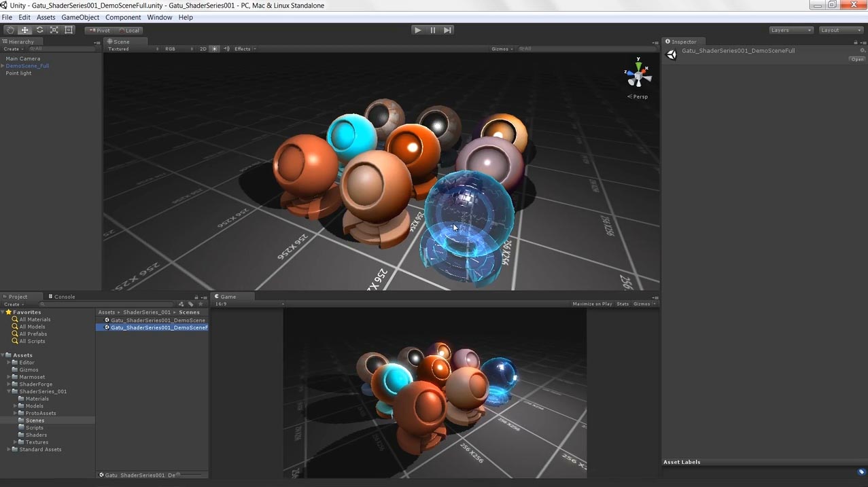Viewport: 868px width, 487px height.
Task: Select the Move (translate) tool
Action: (x=25, y=30)
